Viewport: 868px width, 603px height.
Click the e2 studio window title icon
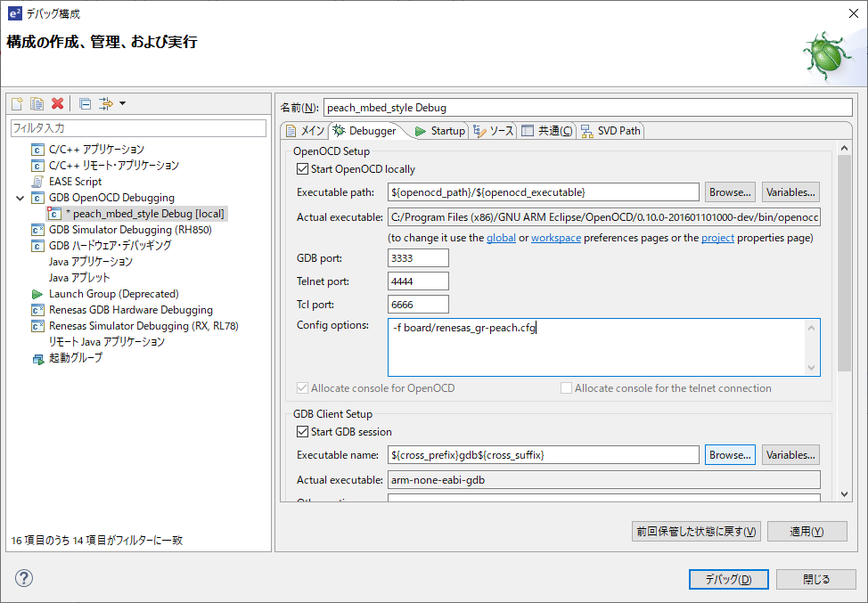coord(15,13)
